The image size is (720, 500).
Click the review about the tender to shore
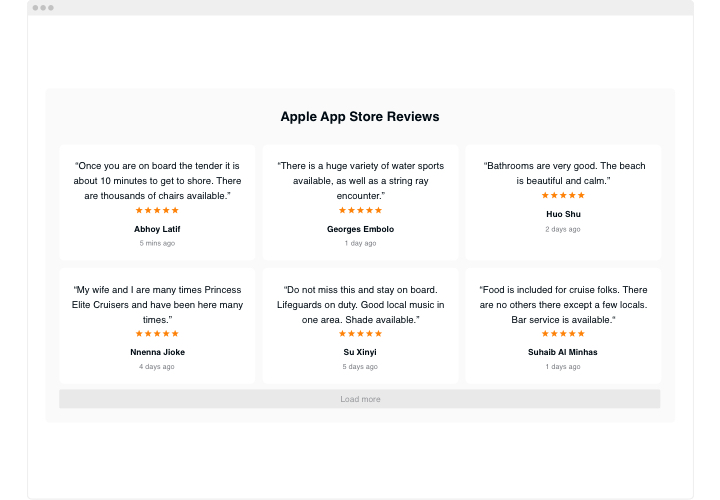(x=157, y=181)
